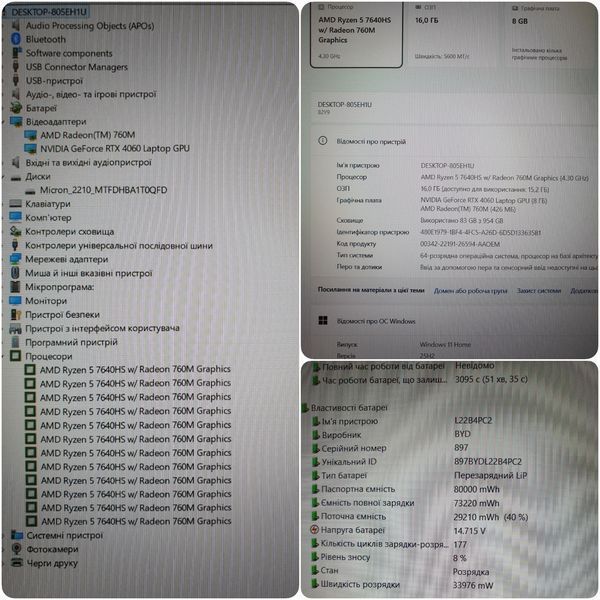Select the Ім'я пристрою L22B4PC2 row
Viewport: 600px width, 600px height.
point(402,421)
